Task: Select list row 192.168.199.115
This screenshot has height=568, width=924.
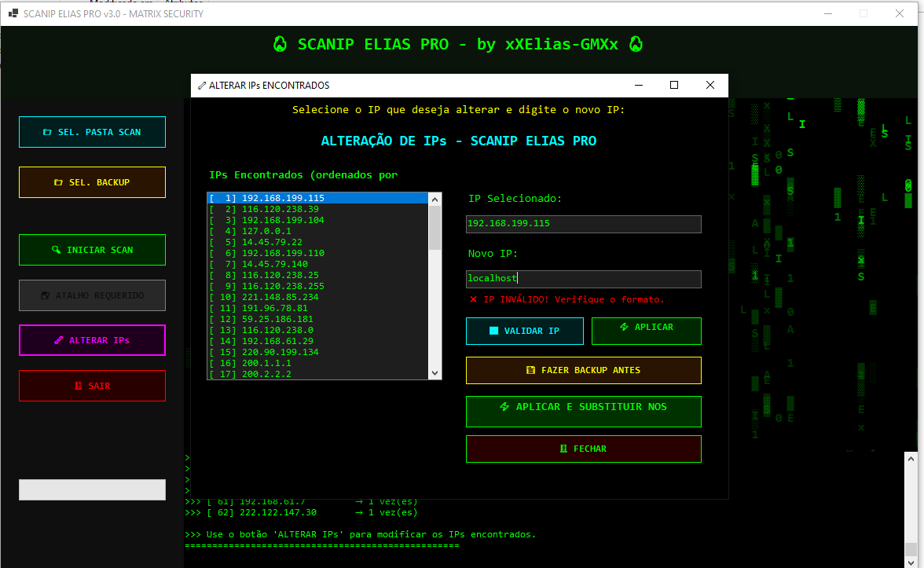Action: click(x=317, y=198)
